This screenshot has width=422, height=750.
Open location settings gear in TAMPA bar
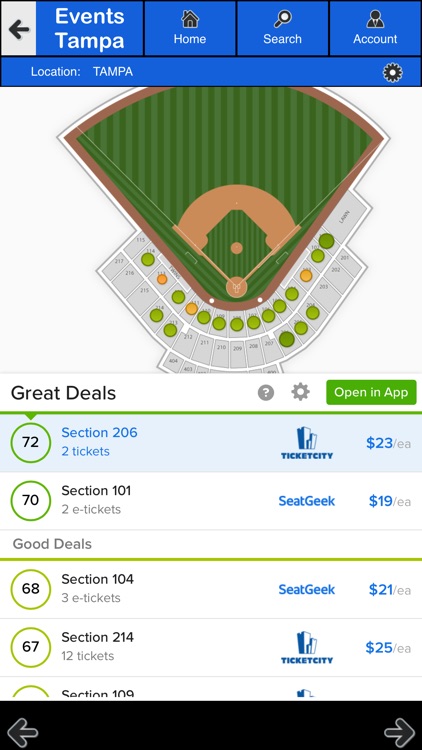(392, 72)
